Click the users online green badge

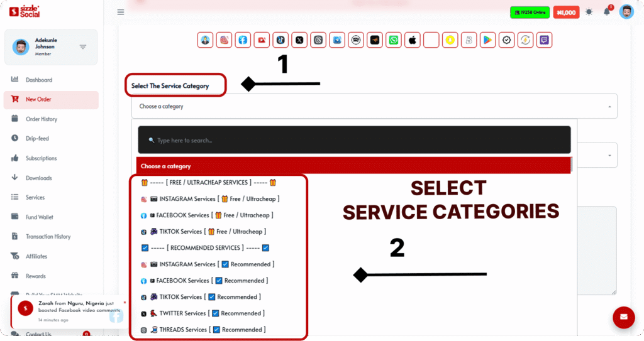click(530, 13)
